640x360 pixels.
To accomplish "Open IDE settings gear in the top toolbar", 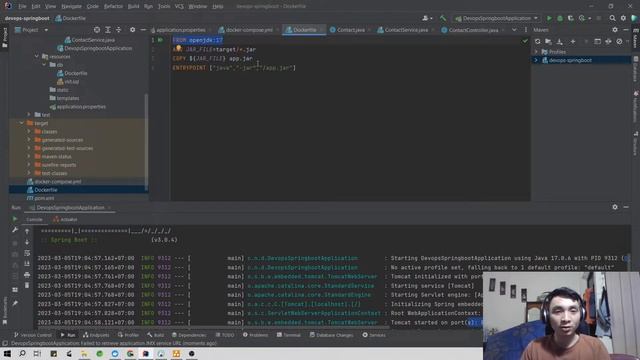I will pyautogui.click(x=623, y=18).
